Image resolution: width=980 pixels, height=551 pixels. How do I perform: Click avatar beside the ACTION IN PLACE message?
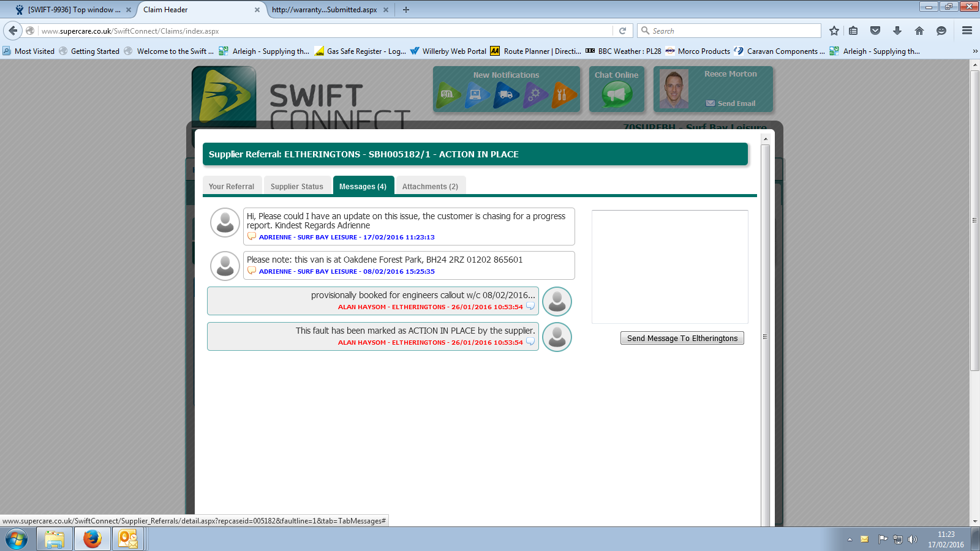point(557,337)
